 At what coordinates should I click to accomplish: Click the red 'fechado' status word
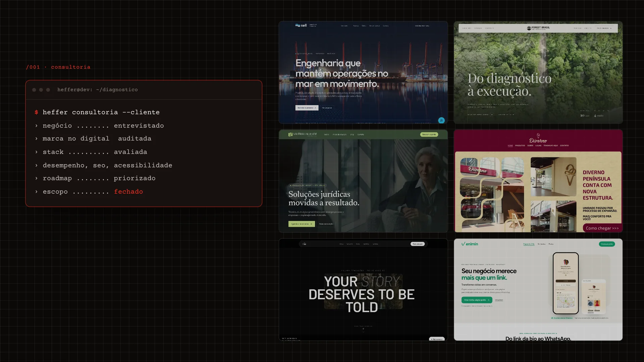point(128,192)
